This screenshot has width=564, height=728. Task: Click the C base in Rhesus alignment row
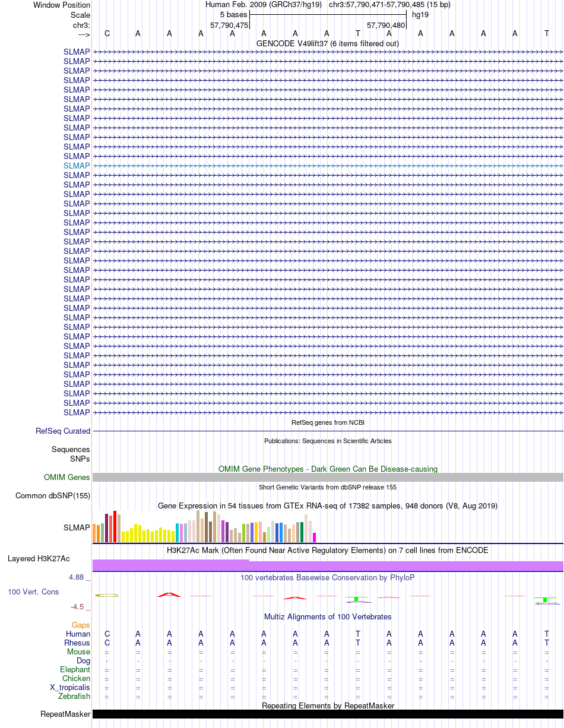[x=107, y=643]
